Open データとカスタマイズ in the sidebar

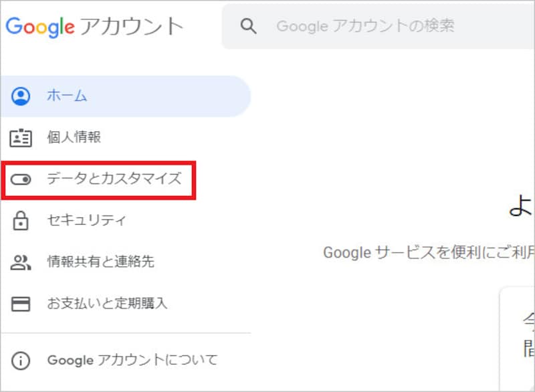pos(114,179)
